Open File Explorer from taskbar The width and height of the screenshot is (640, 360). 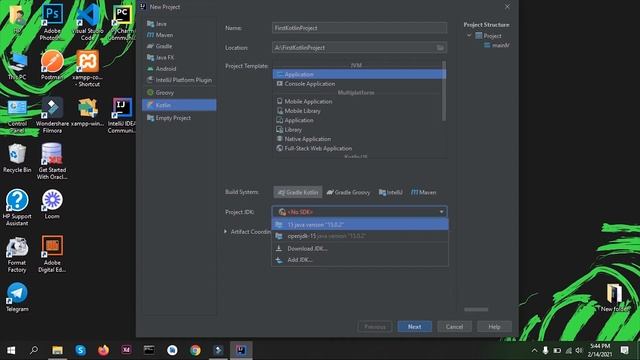57,350
